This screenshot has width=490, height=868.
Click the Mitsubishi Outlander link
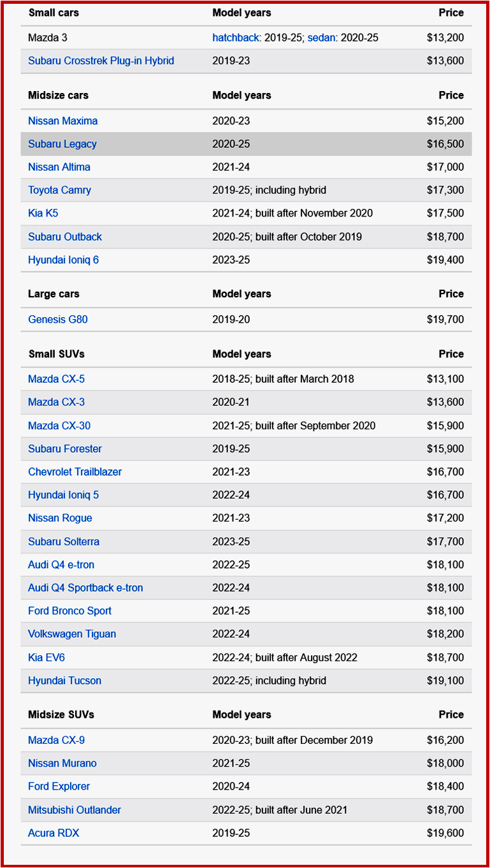[75, 810]
